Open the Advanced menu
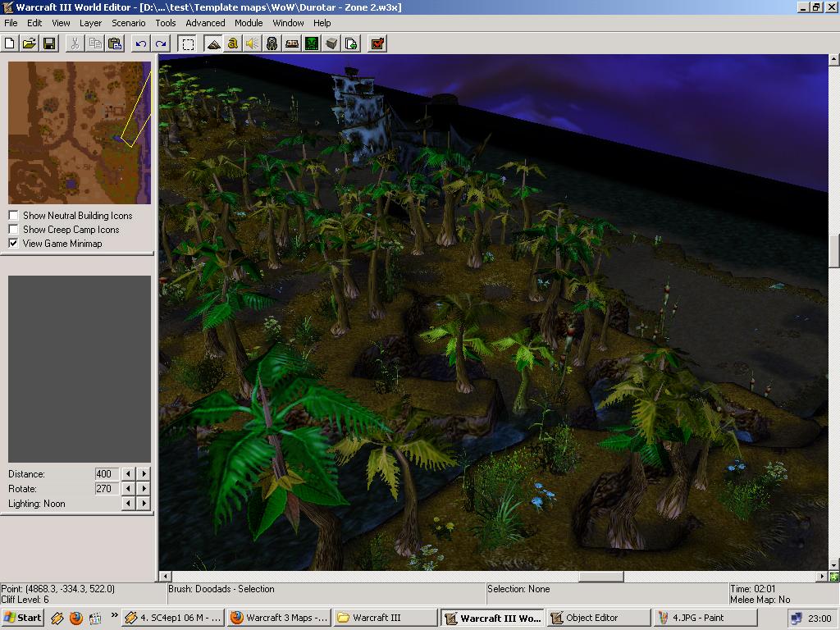This screenshot has height=630, width=840. click(205, 23)
